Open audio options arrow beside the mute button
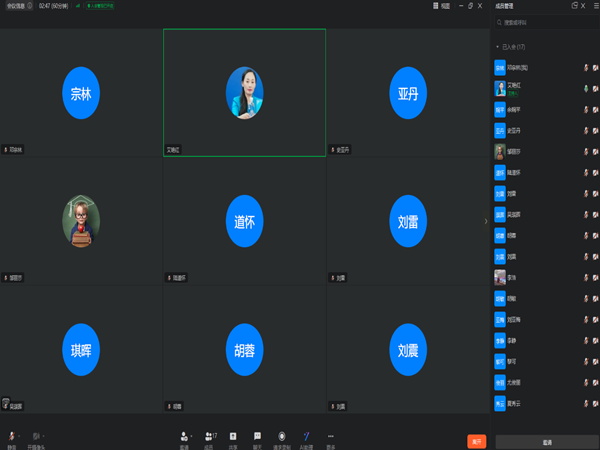 [19, 436]
